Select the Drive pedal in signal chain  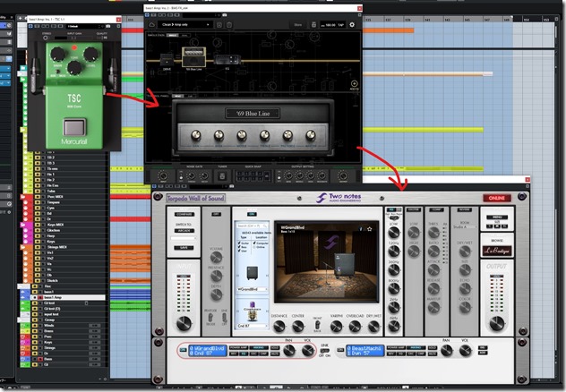point(167,63)
